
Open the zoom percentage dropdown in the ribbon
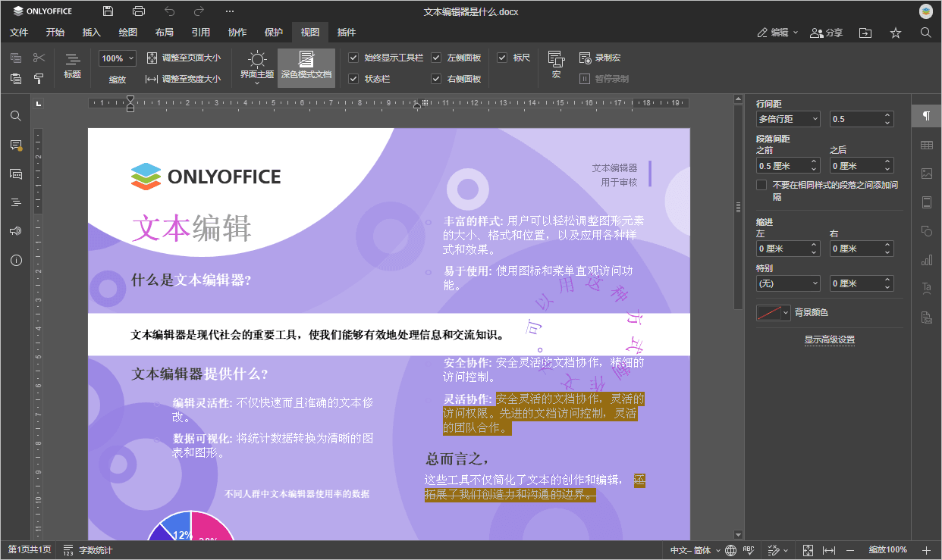[x=117, y=58]
